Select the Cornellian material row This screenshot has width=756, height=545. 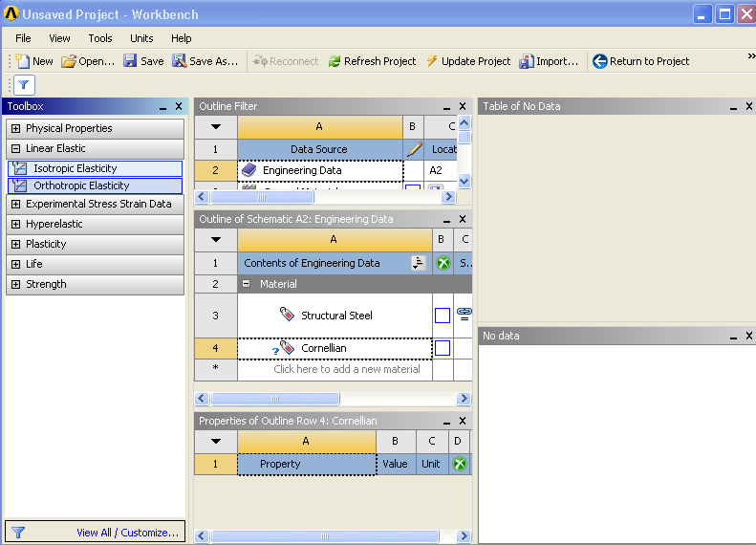(x=335, y=348)
